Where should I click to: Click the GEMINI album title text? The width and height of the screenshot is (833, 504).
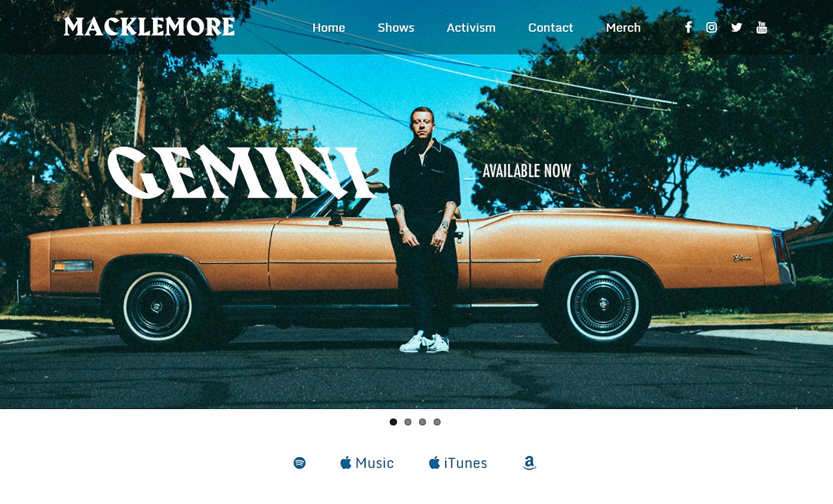241,173
